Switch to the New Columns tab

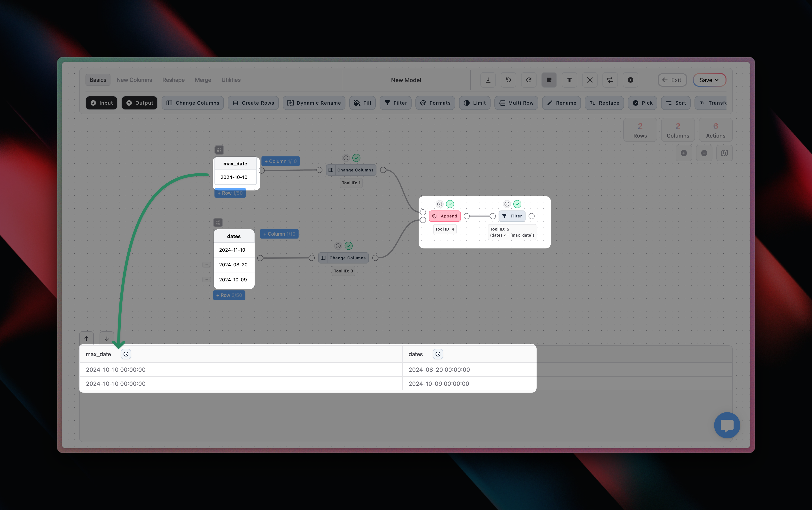click(134, 80)
